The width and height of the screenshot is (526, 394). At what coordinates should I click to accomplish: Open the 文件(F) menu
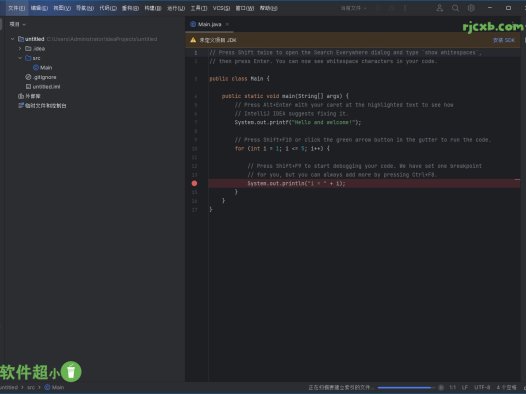tap(16, 8)
